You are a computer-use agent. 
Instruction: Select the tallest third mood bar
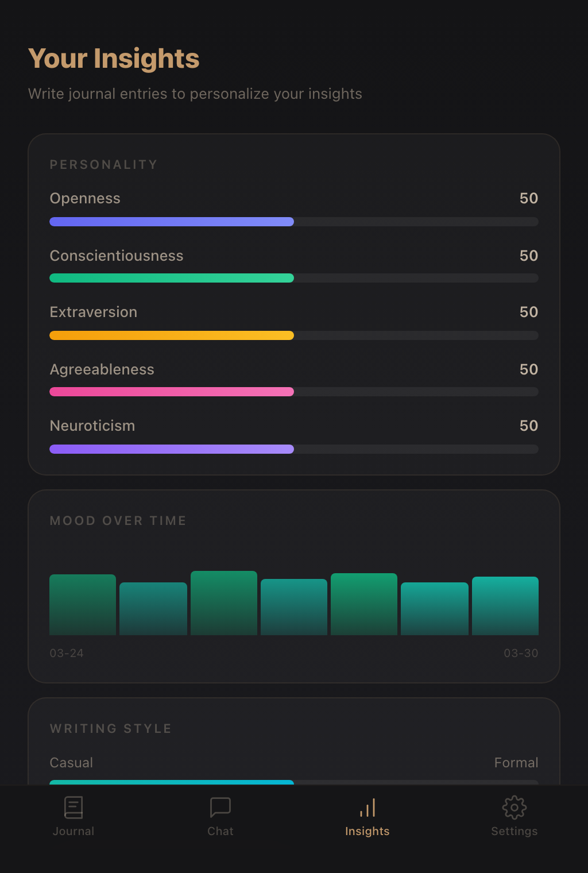[x=224, y=603]
